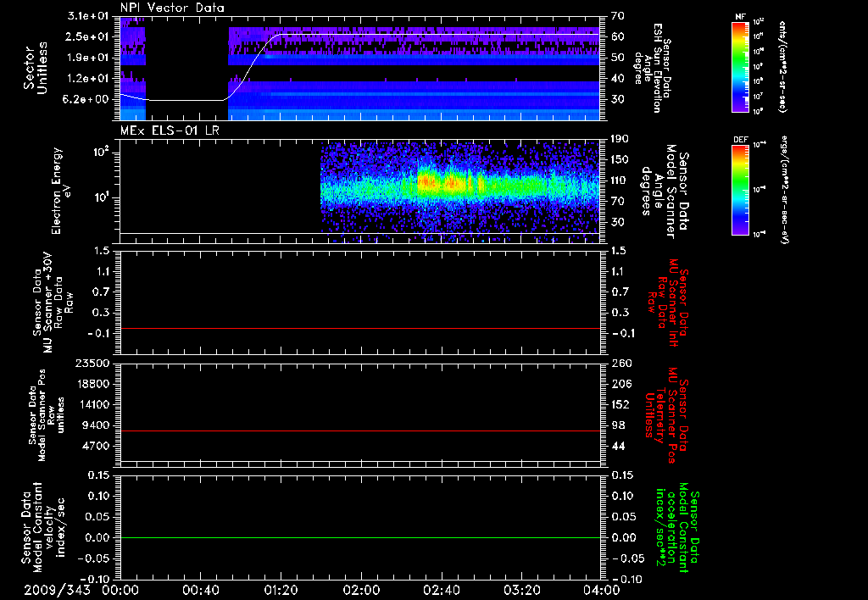The height and width of the screenshot is (600, 868).
Task: Click the 44 telemetry tick label
Action: [x=617, y=446]
